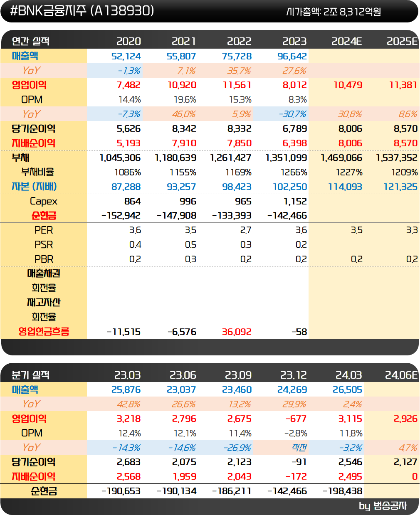Select the 2024E operating profit 10,479
The height and width of the screenshot is (515, 420).
tap(348, 85)
